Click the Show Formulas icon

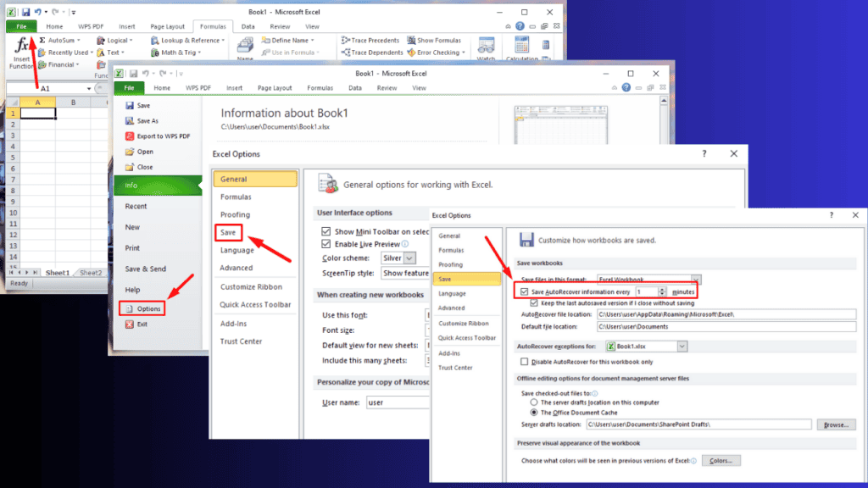411,40
